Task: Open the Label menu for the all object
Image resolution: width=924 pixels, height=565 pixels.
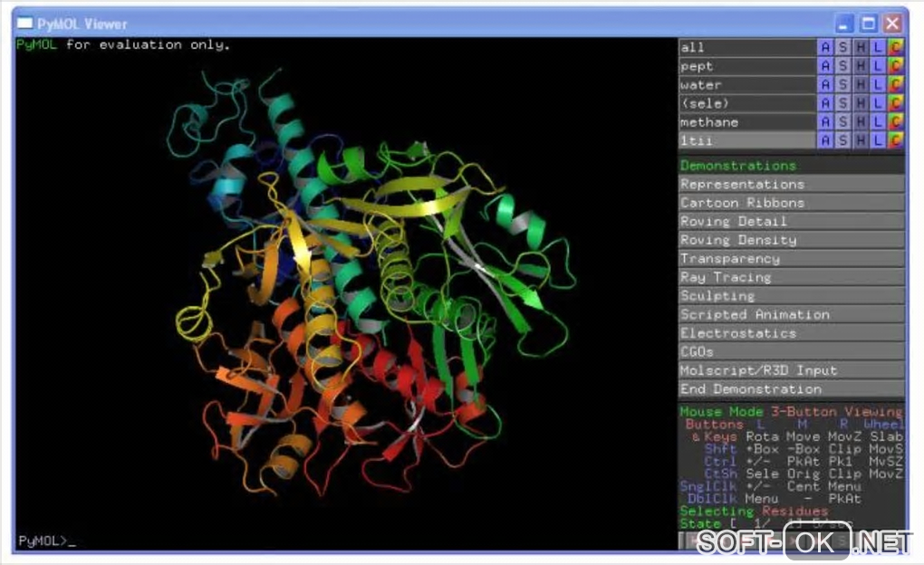Action: (878, 47)
